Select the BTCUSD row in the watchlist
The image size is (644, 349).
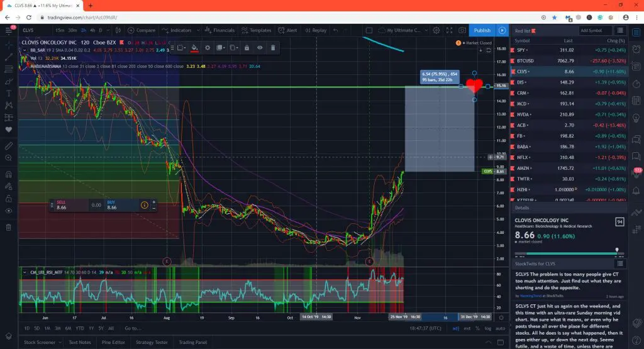pos(569,61)
